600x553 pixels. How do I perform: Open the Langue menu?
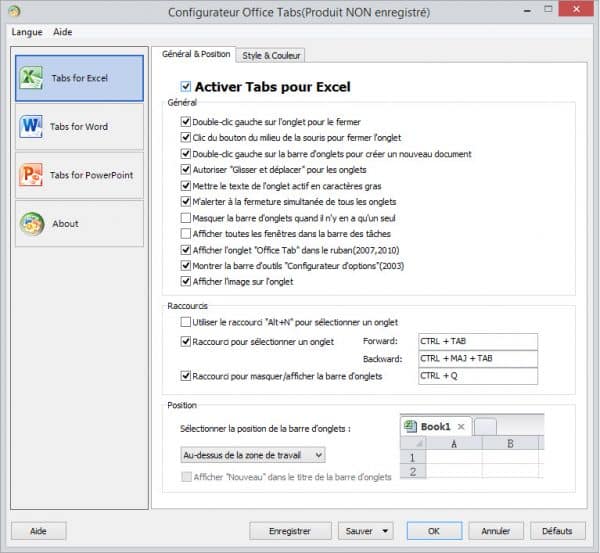[x=27, y=32]
